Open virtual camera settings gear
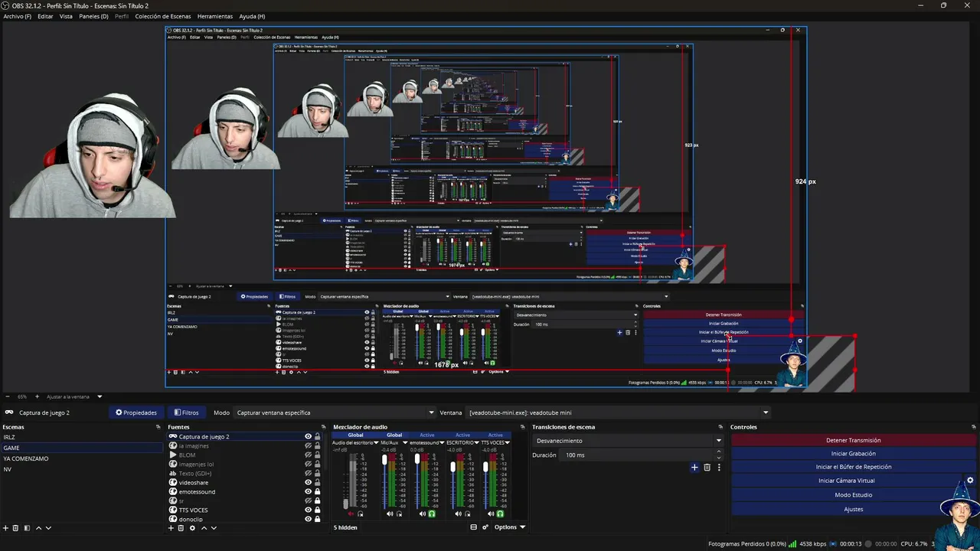 tap(970, 481)
